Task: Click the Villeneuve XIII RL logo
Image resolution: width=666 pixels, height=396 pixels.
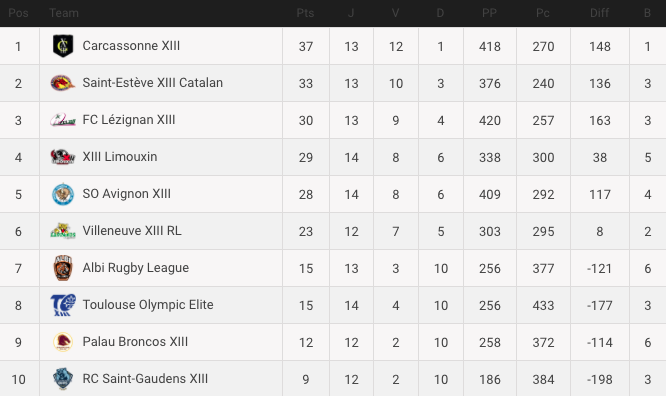Action: [63, 231]
